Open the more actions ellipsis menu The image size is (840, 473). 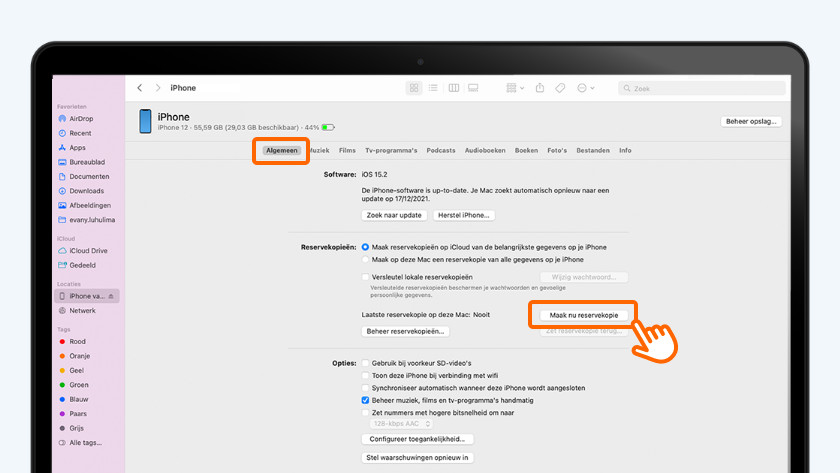(586, 88)
